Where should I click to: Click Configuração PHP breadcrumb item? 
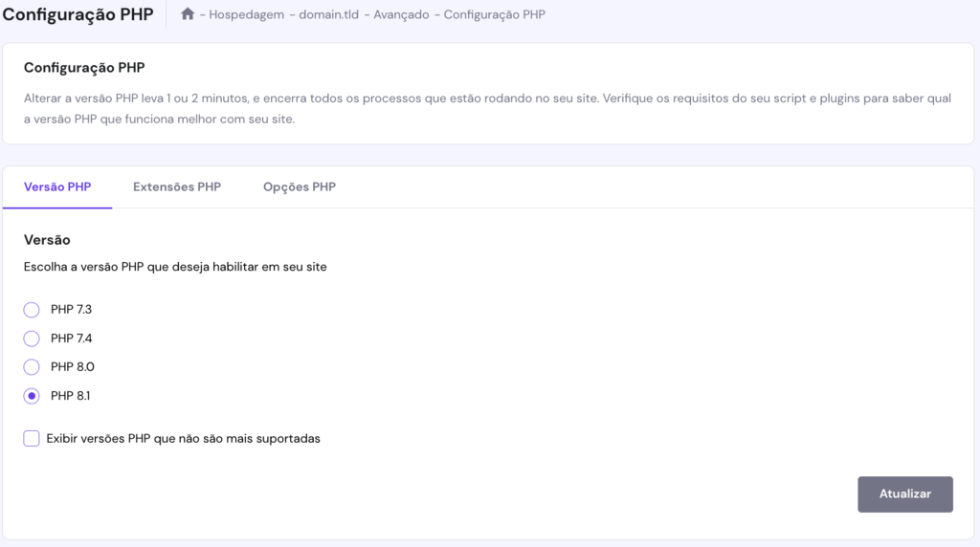click(495, 14)
